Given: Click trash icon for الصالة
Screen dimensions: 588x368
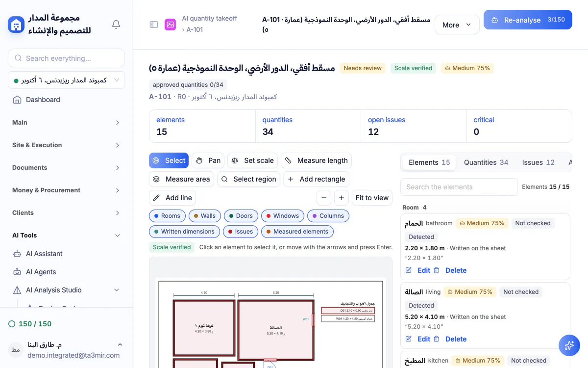Looking at the screenshot, I should click(x=436, y=339).
